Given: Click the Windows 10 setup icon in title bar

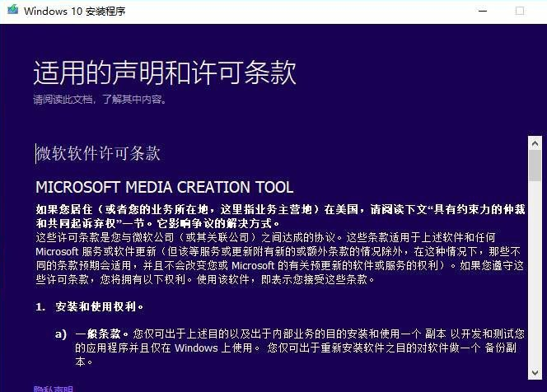Looking at the screenshot, I should pos(11,12).
